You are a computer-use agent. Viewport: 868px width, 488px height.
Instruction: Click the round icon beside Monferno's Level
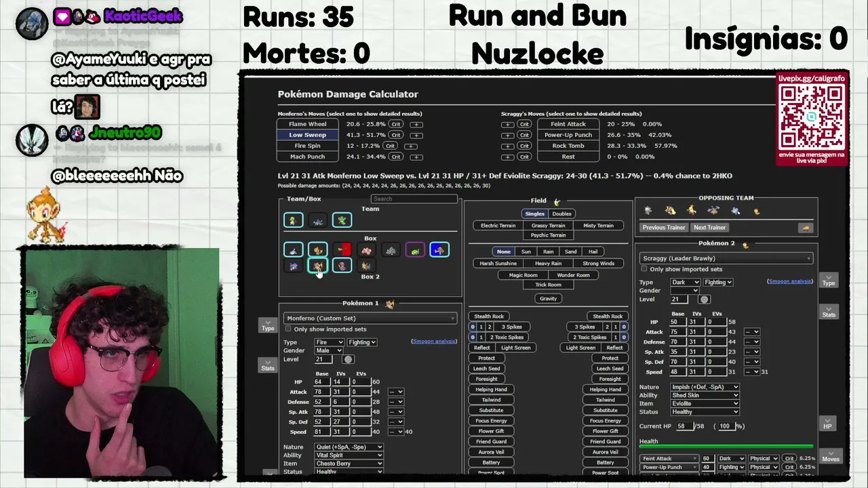(349, 359)
